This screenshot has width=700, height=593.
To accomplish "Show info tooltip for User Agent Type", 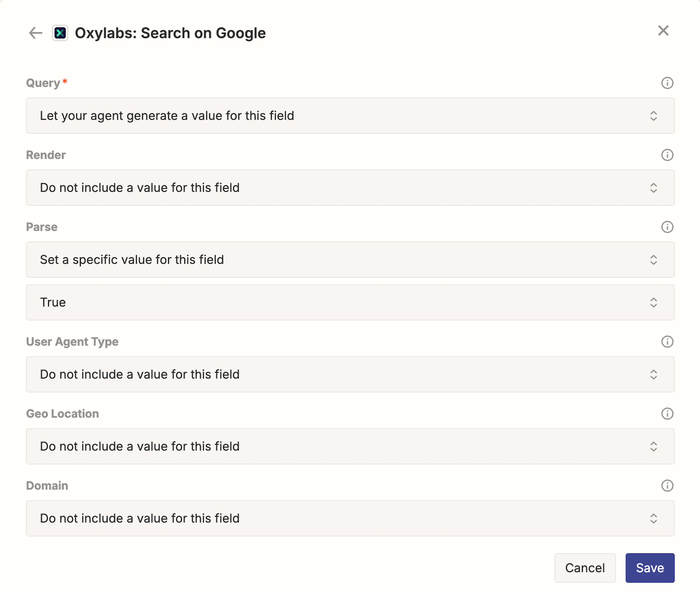I will coord(667,341).
